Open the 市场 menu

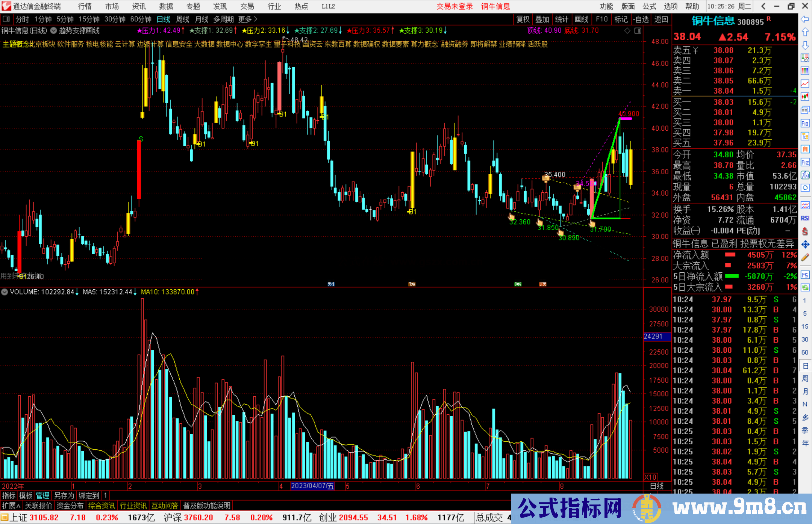pyautogui.click(x=112, y=6)
